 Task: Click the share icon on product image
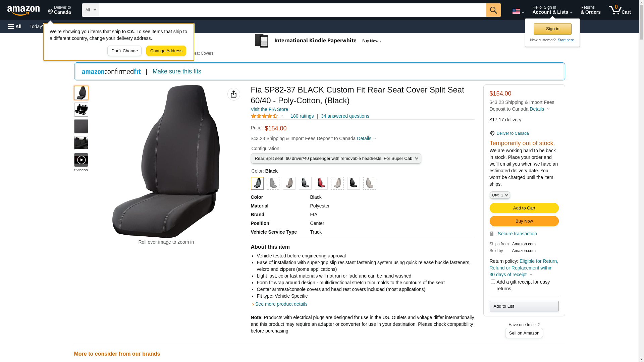(x=233, y=94)
